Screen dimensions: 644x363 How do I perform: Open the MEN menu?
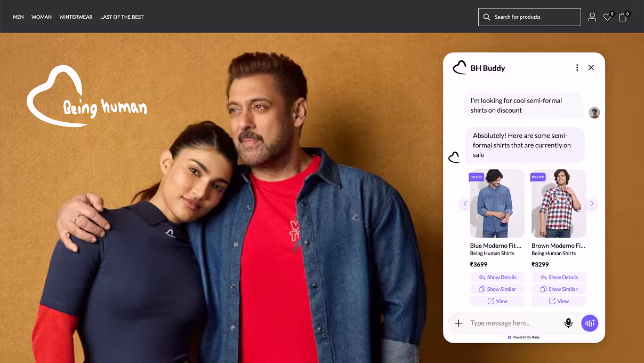(x=18, y=17)
